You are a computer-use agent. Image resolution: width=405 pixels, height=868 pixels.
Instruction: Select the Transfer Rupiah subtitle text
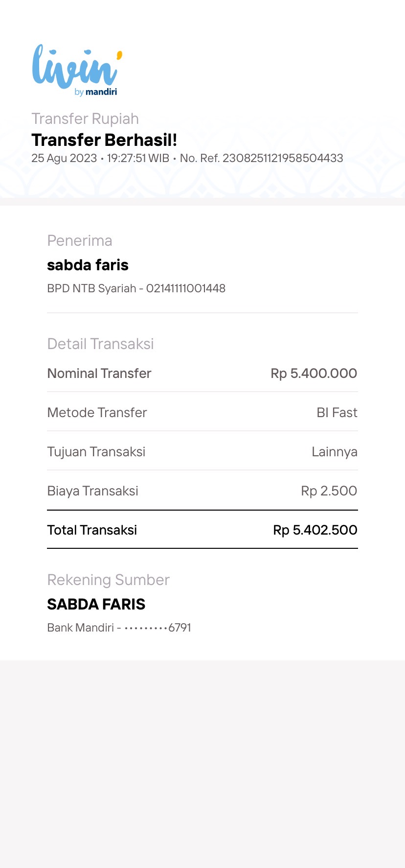click(85, 119)
